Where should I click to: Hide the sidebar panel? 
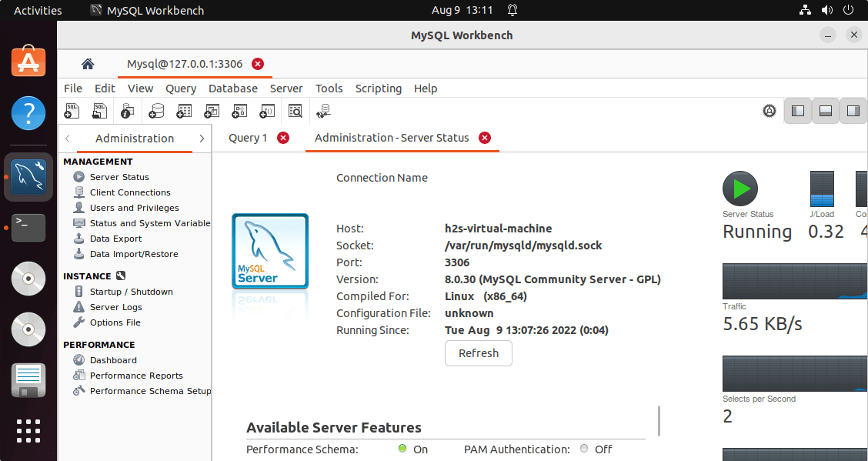click(797, 110)
